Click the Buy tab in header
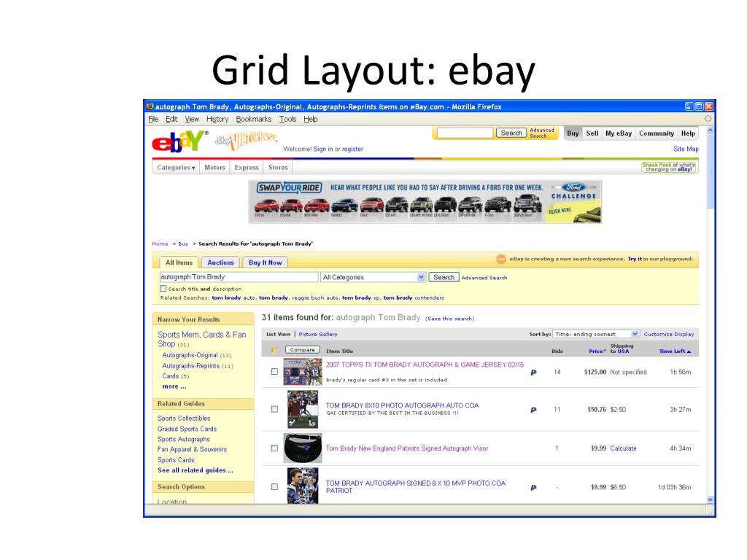 coord(573,133)
